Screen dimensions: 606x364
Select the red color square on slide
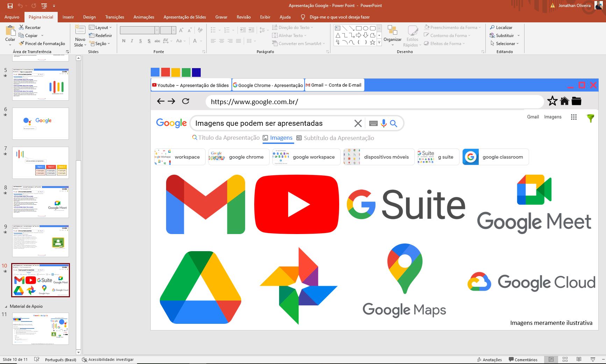click(165, 72)
